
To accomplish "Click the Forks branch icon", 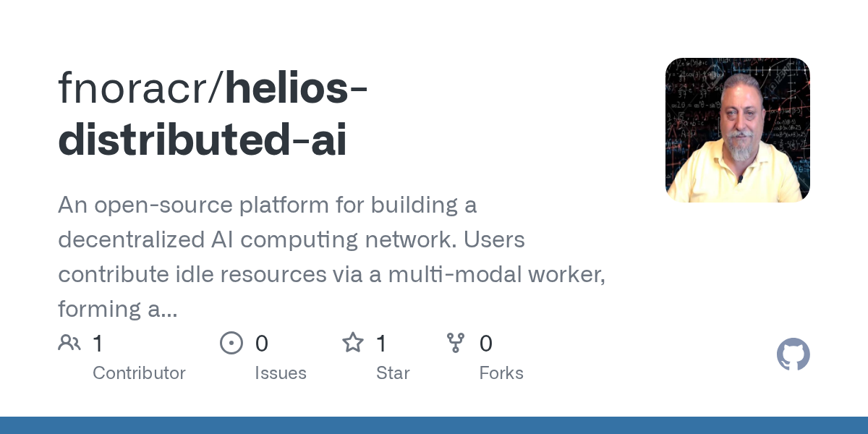I will [456, 343].
